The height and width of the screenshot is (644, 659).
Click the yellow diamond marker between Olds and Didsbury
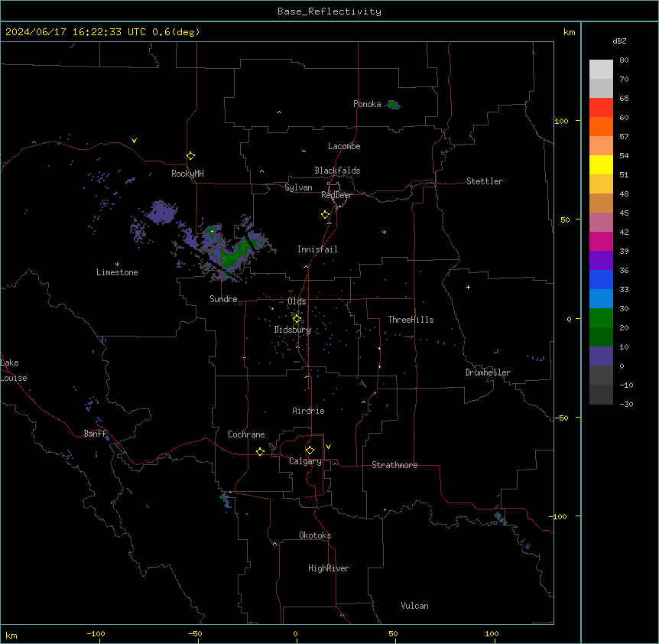(297, 319)
